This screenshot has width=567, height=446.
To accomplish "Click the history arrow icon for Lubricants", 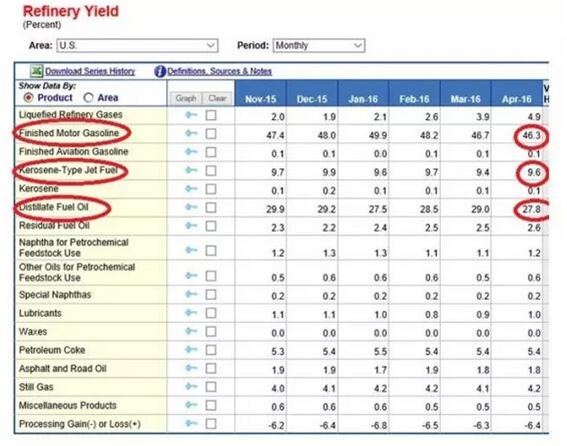I will point(191,313).
